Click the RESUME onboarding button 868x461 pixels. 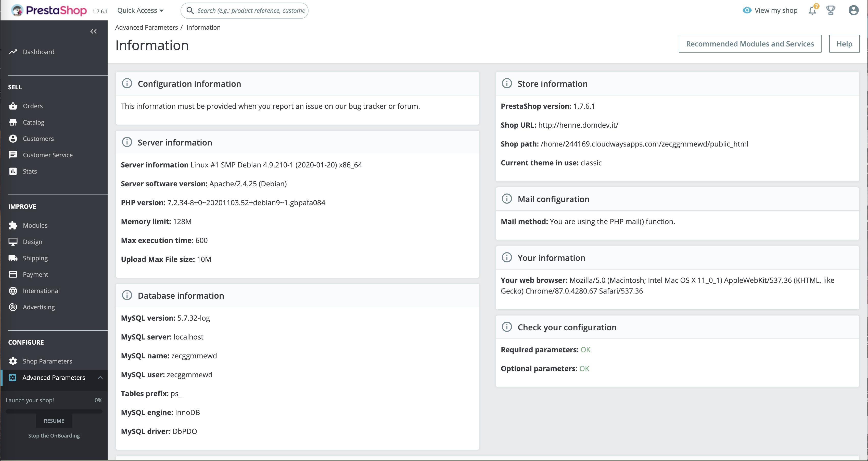pos(54,420)
